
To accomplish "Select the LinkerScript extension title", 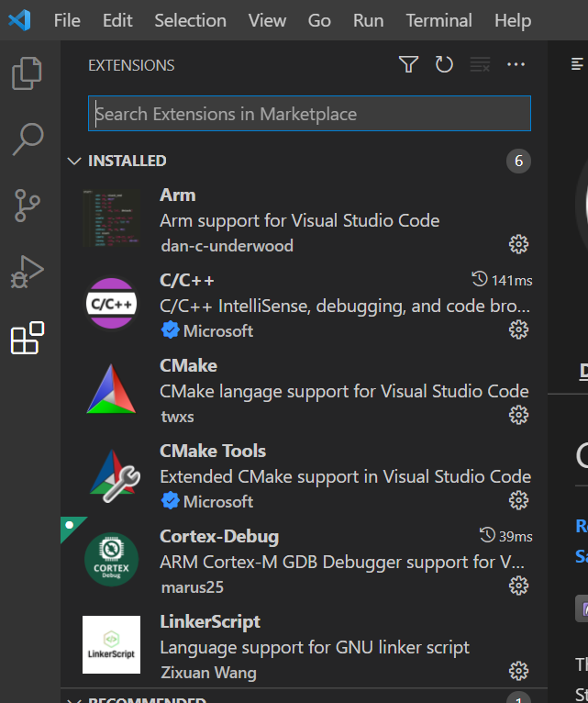I will tap(210, 622).
